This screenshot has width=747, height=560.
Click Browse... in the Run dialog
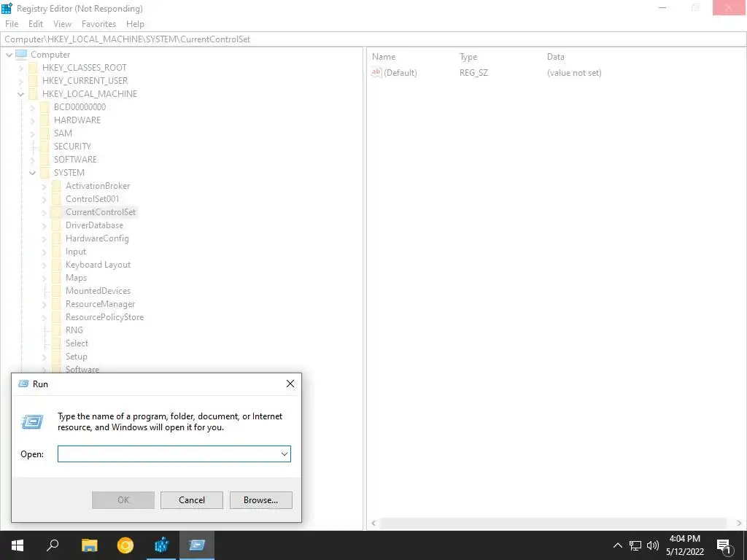pos(260,500)
